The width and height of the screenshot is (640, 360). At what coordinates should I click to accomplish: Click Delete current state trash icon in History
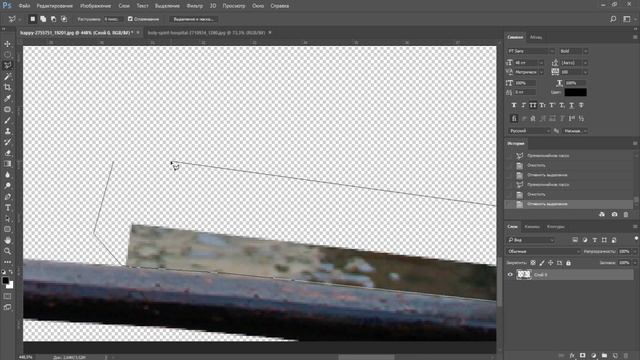(626, 214)
